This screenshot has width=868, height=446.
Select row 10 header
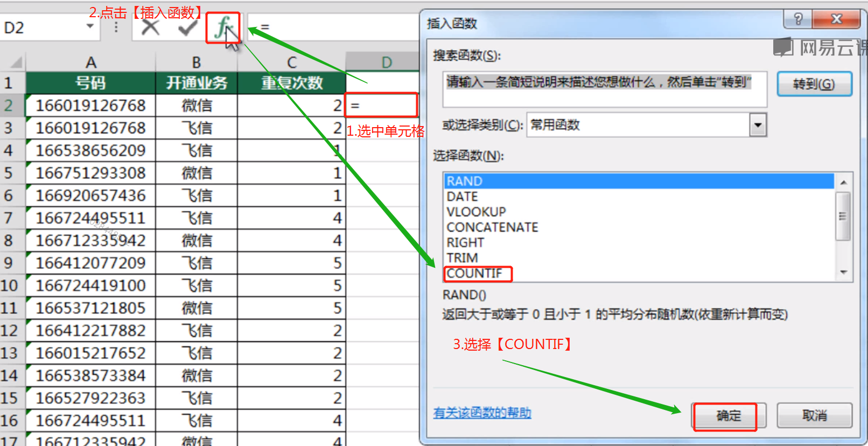point(12,285)
